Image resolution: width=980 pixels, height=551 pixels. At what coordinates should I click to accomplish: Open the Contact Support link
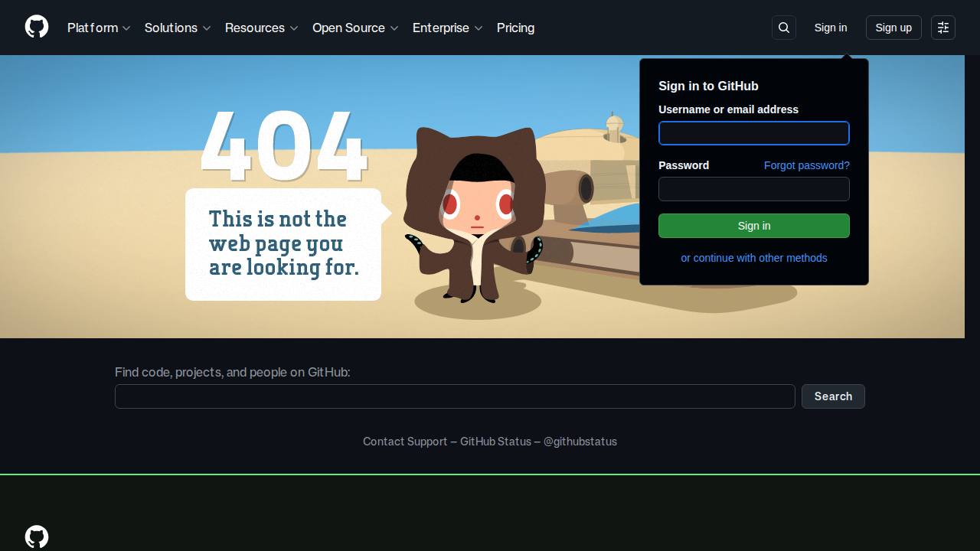405,442
